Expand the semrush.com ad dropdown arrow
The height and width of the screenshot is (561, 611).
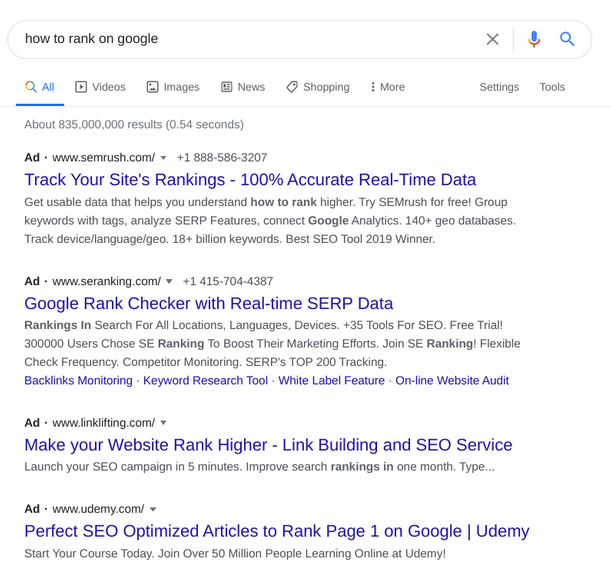(163, 158)
